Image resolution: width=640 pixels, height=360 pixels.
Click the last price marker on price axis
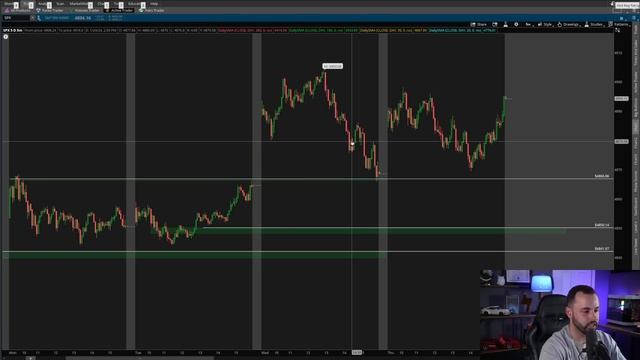tap(621, 99)
